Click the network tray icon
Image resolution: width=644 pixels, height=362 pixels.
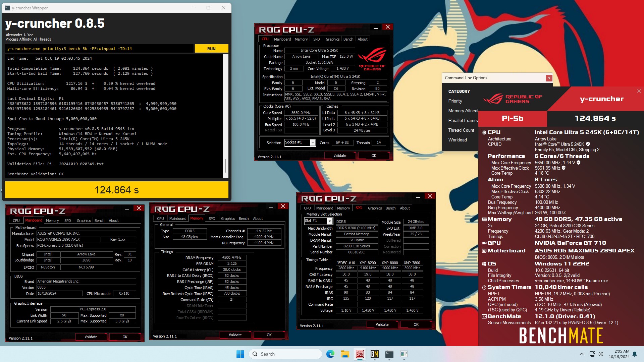click(x=592, y=354)
